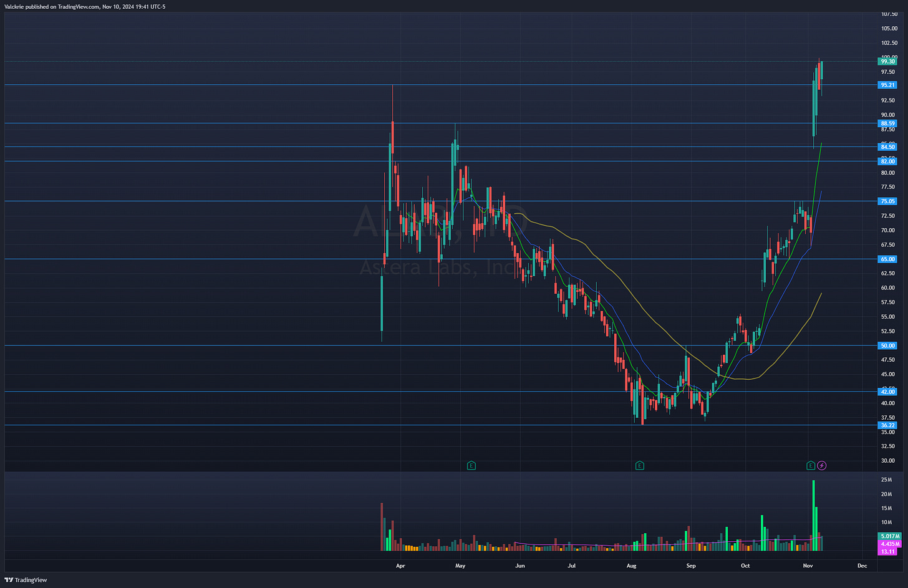Click the Nov label on time axis
908x588 pixels.
[808, 566]
